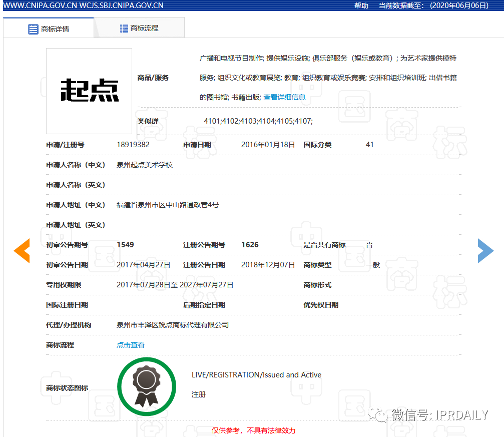Select application date 2016年01月18日
The height and width of the screenshot is (437, 504).
click(268, 145)
